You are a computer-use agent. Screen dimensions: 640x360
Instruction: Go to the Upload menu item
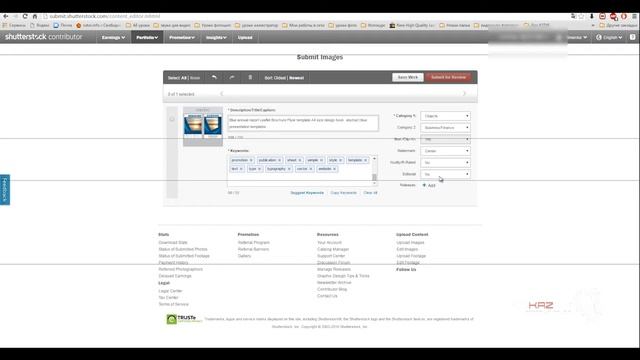tap(245, 38)
